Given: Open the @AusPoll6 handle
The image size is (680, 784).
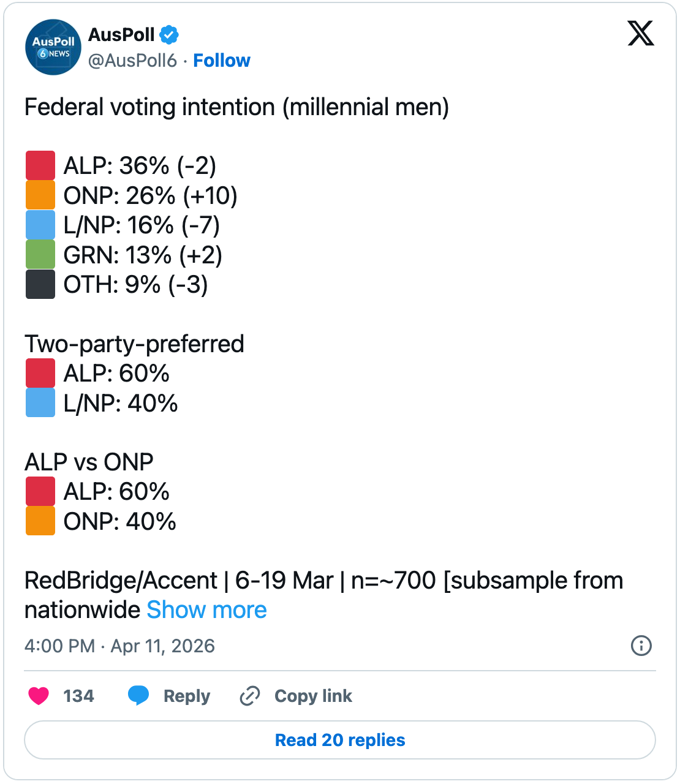Looking at the screenshot, I should 132,61.
